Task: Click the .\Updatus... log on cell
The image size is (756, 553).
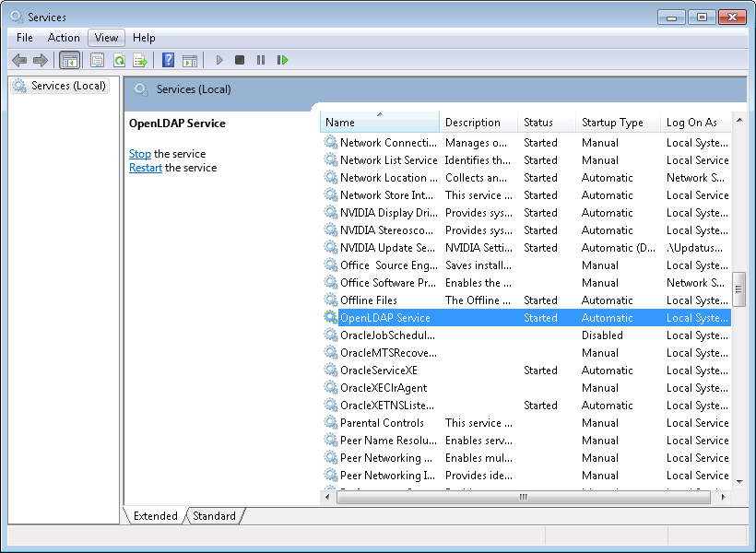Action: (x=695, y=247)
